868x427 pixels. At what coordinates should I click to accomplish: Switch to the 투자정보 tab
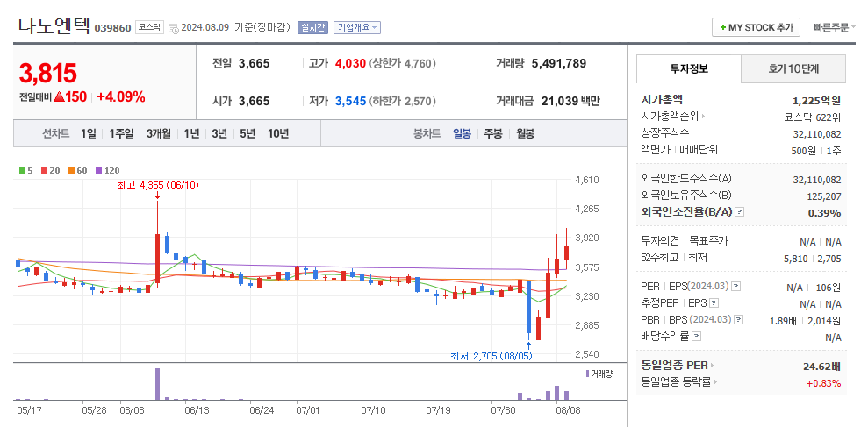689,68
